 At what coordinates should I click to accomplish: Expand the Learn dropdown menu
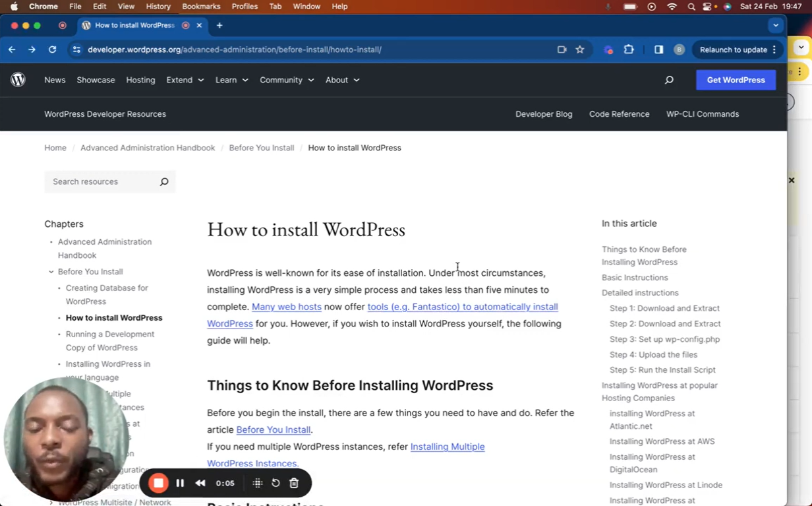click(232, 80)
